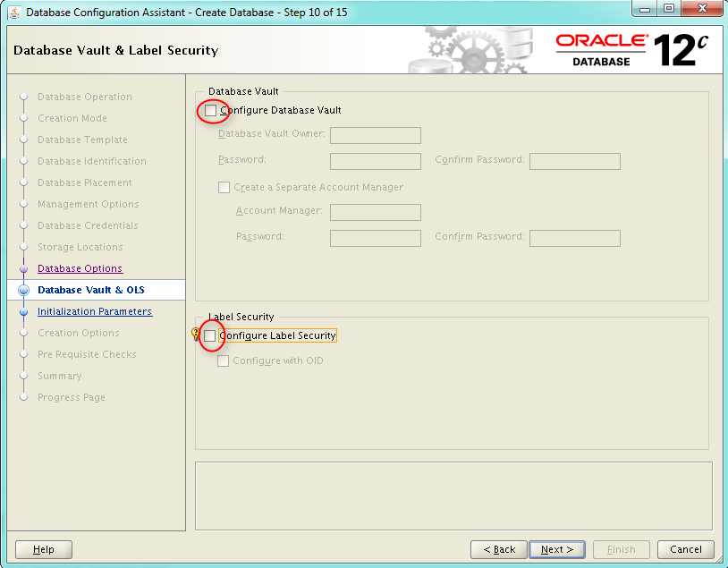
Task: Click the lightbulb hint icon beside Label Security
Action: (x=196, y=335)
